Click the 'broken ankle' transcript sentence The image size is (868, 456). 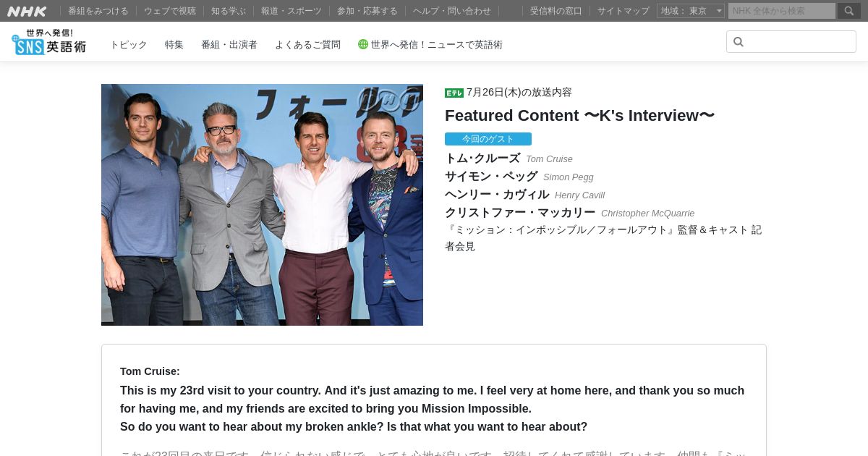tap(354, 427)
